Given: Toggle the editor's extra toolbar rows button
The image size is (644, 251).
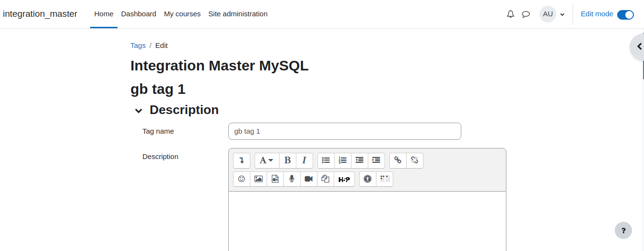Looking at the screenshot, I should click(x=242, y=160).
